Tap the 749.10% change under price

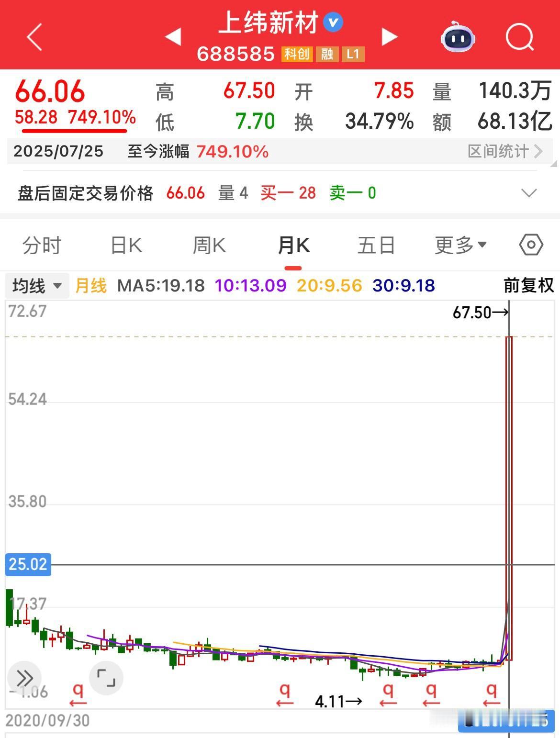[x=102, y=117]
